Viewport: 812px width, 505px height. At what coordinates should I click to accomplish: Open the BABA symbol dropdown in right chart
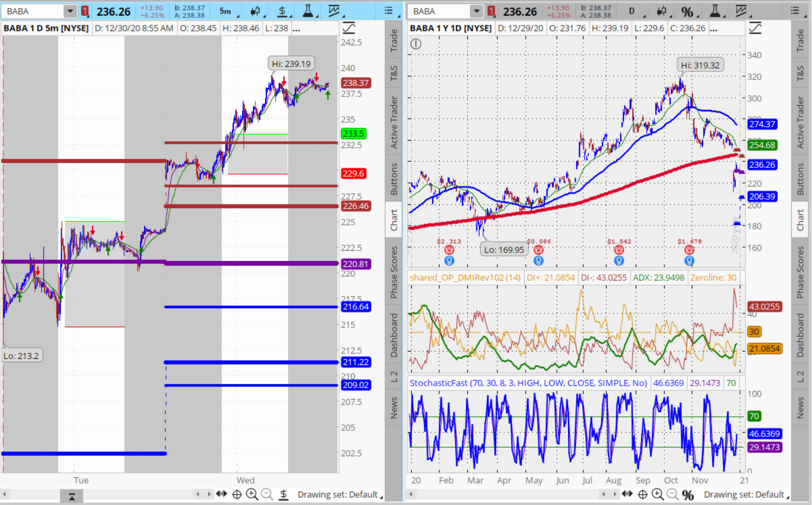[x=477, y=11]
